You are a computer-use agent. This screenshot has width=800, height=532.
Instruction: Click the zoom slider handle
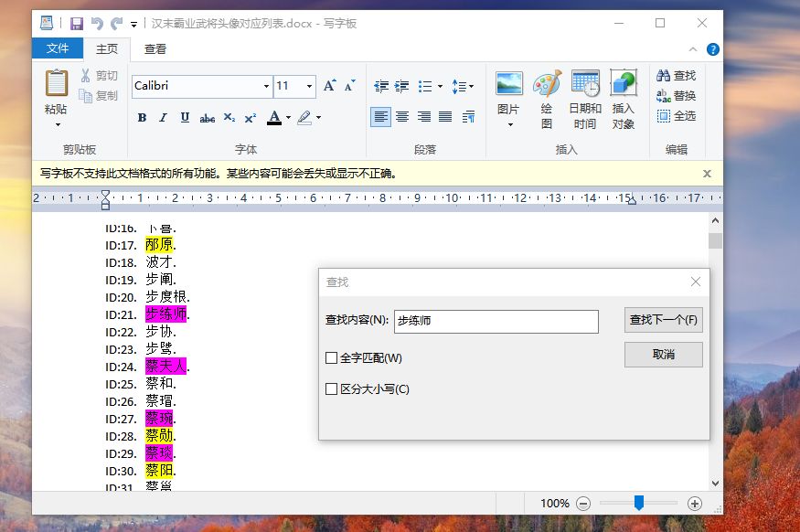click(x=639, y=503)
